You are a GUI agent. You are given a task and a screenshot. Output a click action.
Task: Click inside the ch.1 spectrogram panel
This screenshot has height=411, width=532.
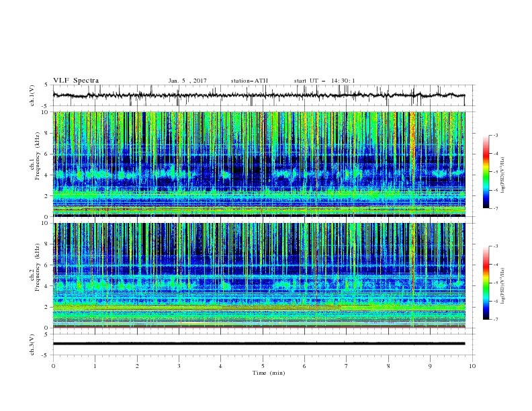[x=259, y=164]
